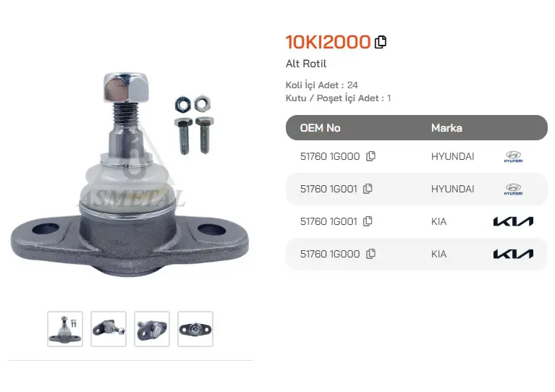Screen dimensions: 555x392
Task: Click the Kia logo in fourth row
Action: 513,254
